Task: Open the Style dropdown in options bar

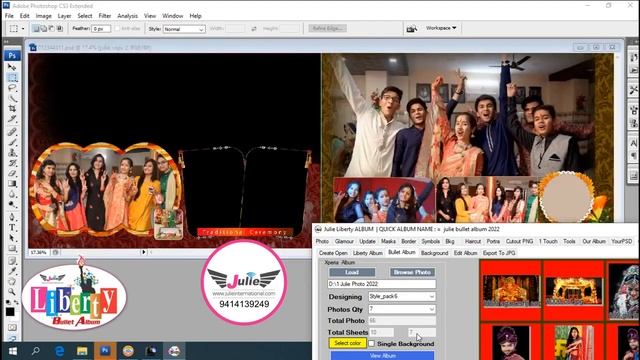Action: tap(184, 29)
